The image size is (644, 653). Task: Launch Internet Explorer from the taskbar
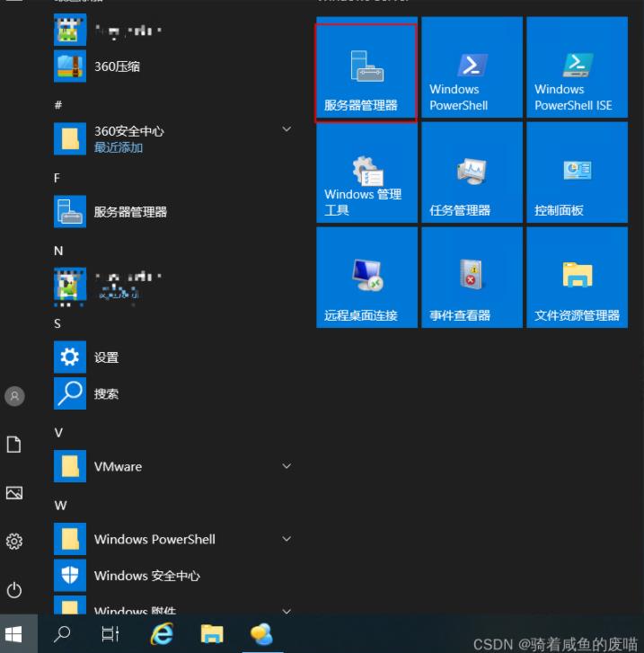click(162, 634)
